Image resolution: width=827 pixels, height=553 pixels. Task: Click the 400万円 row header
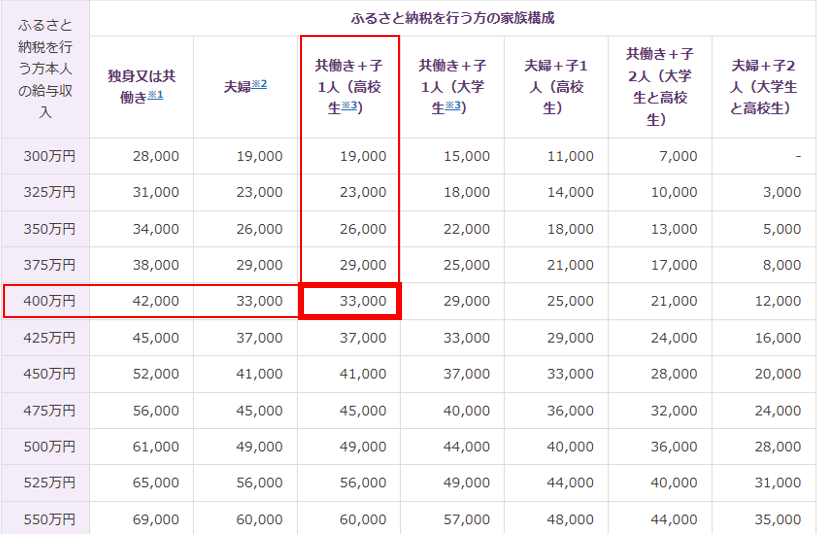(48, 301)
